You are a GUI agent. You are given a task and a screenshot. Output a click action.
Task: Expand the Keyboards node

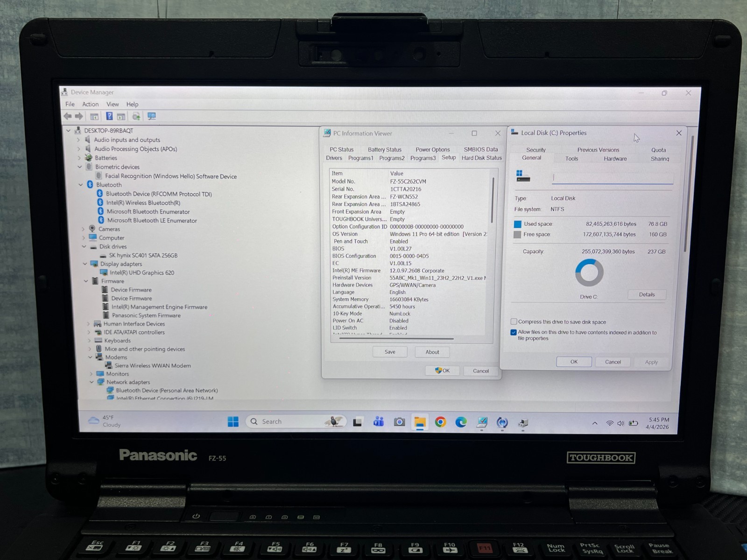tap(89, 341)
